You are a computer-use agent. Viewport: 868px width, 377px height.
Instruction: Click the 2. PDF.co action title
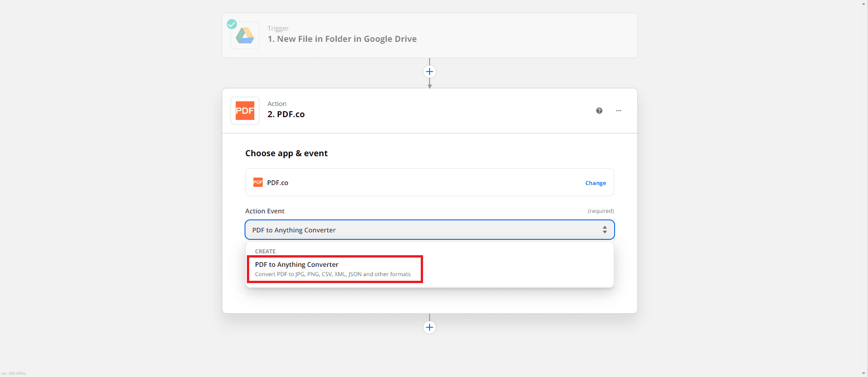(286, 114)
